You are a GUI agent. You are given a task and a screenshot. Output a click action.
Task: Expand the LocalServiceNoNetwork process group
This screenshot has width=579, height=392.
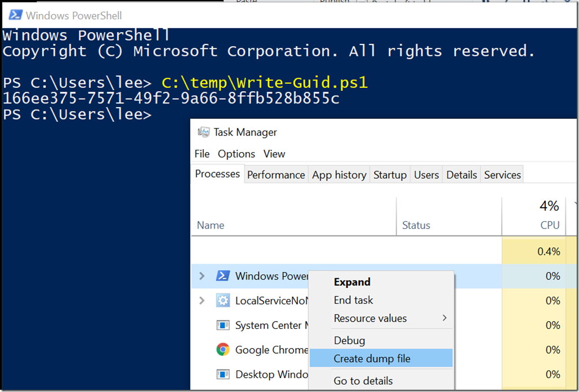(202, 300)
